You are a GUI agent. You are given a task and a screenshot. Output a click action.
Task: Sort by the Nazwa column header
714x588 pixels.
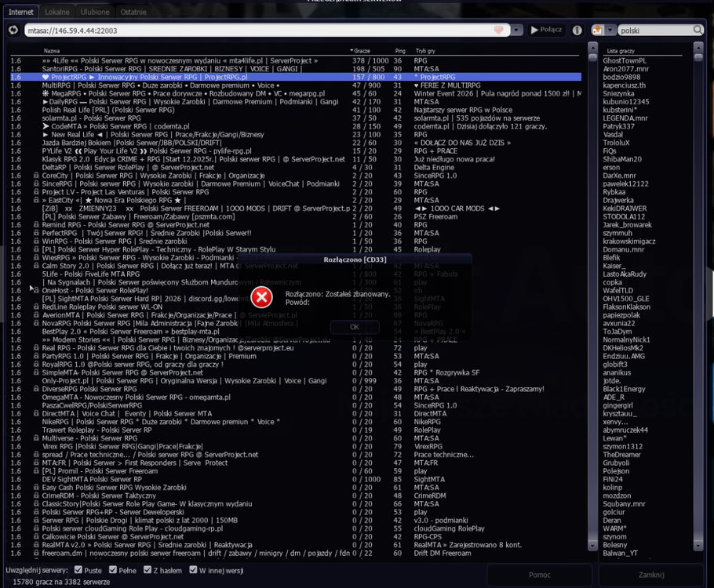coord(52,51)
